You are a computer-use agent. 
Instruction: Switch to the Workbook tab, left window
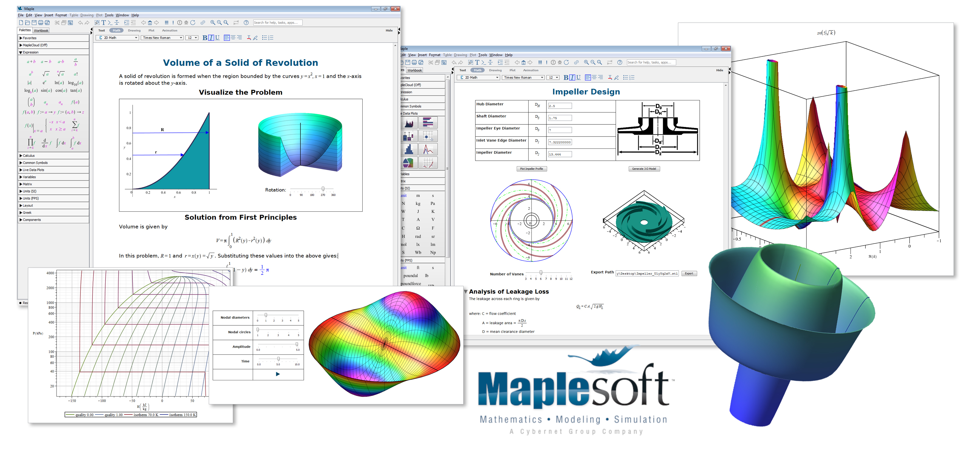click(41, 31)
